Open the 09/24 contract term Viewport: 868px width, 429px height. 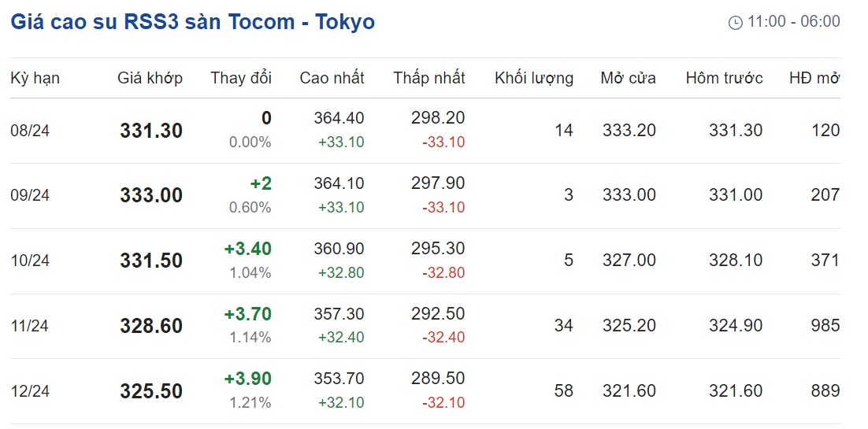coord(30,195)
